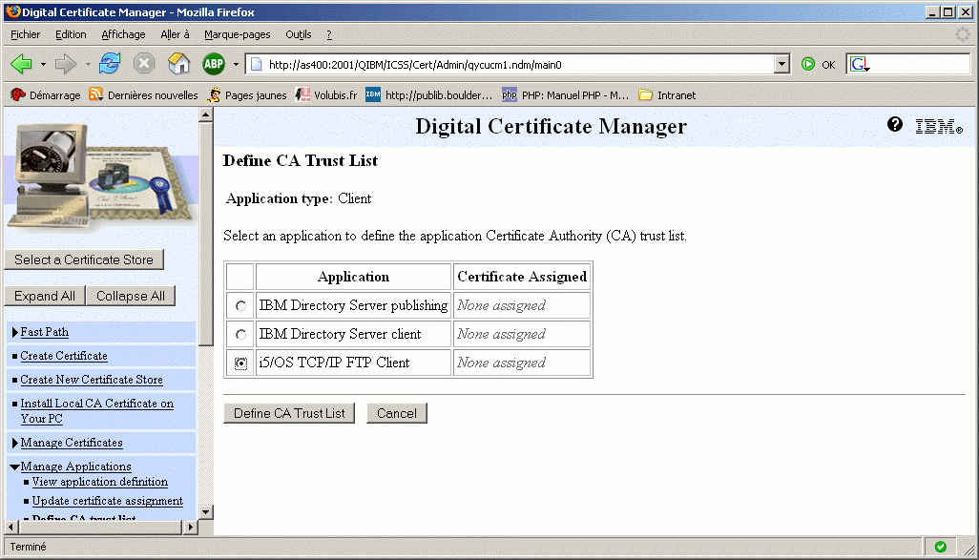Open the Create Certificate link
The height and width of the screenshot is (560, 979).
click(64, 356)
